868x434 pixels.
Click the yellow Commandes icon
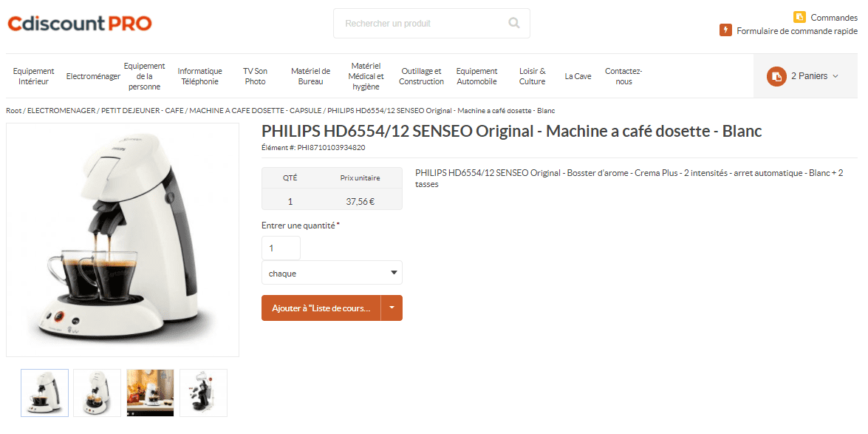[799, 17]
